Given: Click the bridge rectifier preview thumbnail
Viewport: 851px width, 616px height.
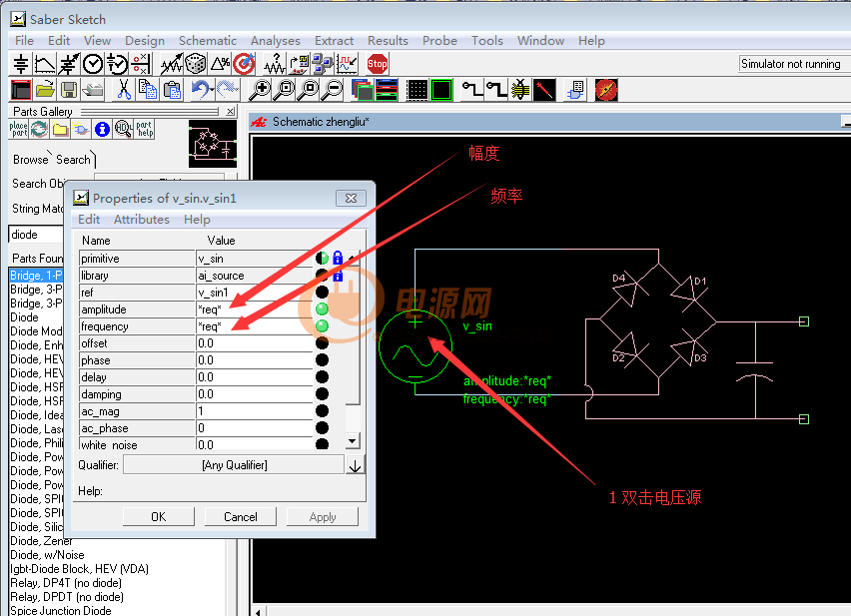Looking at the screenshot, I should pyautogui.click(x=213, y=144).
